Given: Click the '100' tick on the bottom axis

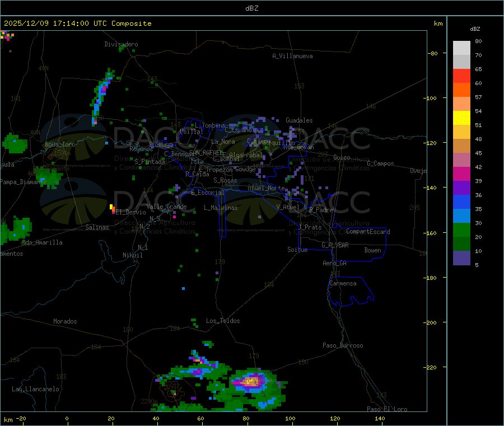Looking at the screenshot, I should click(x=290, y=418).
